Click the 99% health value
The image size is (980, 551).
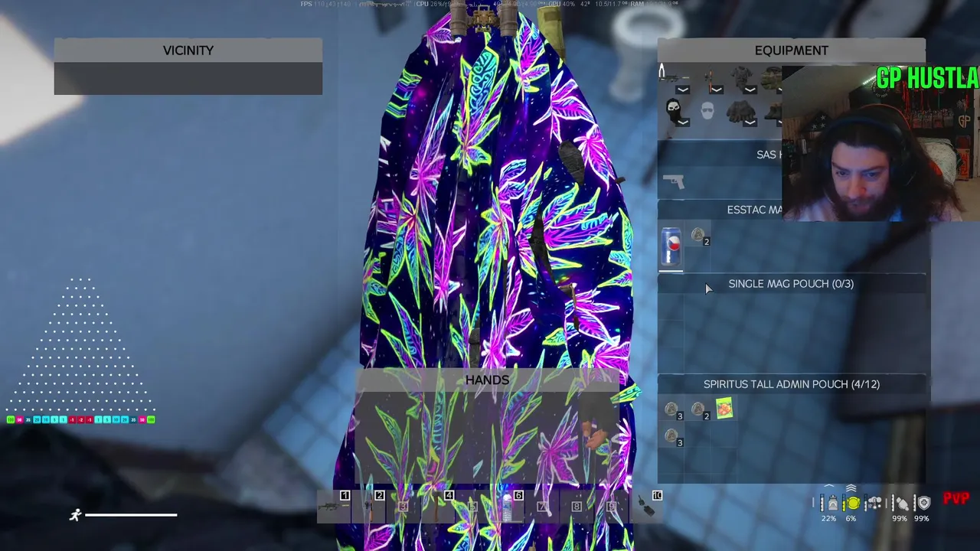click(922, 519)
